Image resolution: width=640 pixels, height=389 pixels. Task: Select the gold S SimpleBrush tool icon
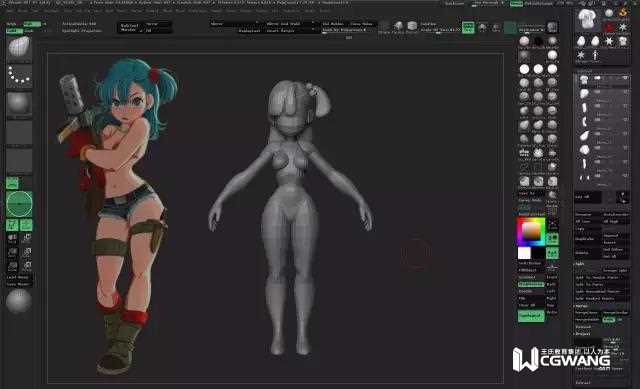[623, 13]
